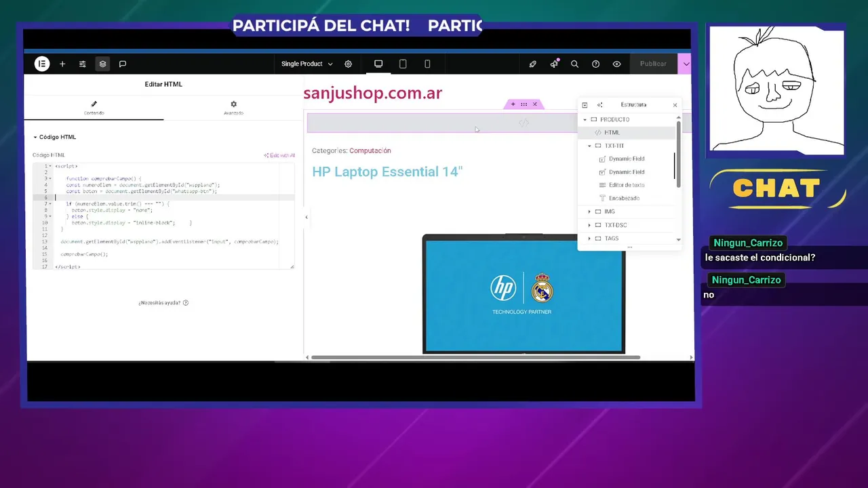Screen dimensions: 868x488
Task: Open the ¿Necesitás ayuda? link
Action: [163, 303]
